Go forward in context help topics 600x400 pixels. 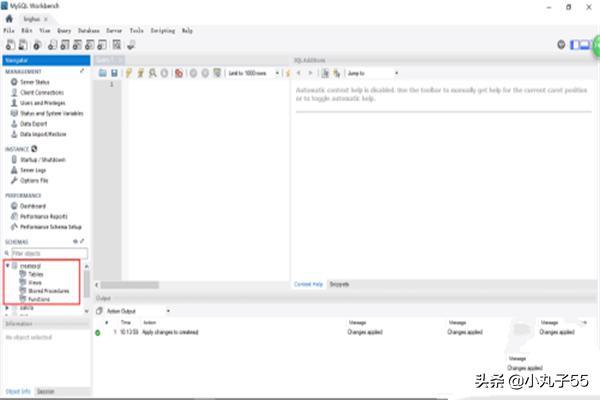tap(310, 73)
